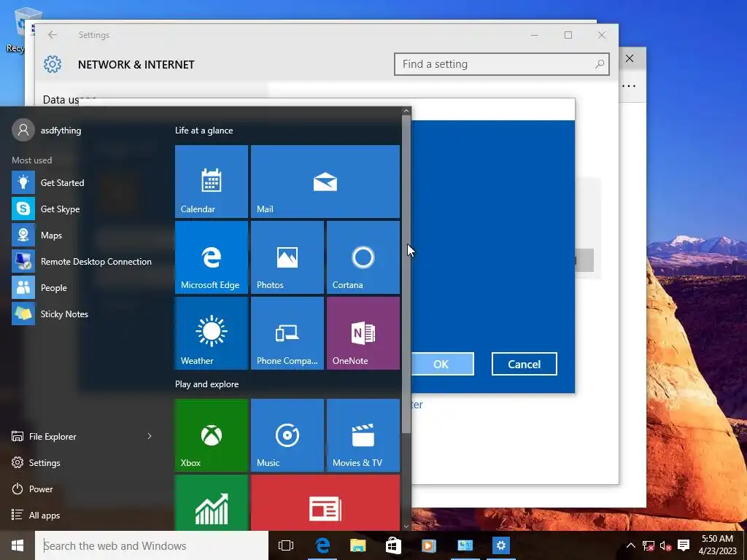Open the three-dot menu in rear window
Screen dimensions: 747x560
click(x=629, y=86)
